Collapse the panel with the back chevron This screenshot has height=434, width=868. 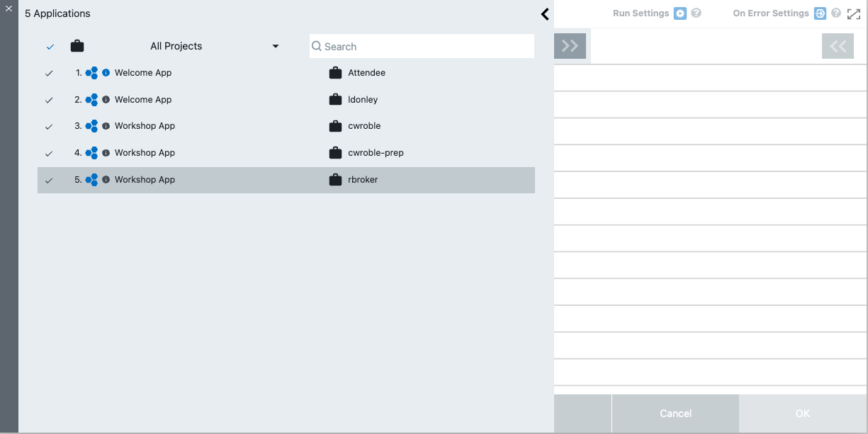(545, 13)
